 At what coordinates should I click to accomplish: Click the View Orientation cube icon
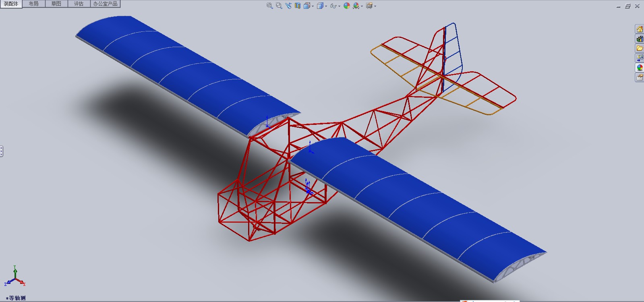point(307,6)
